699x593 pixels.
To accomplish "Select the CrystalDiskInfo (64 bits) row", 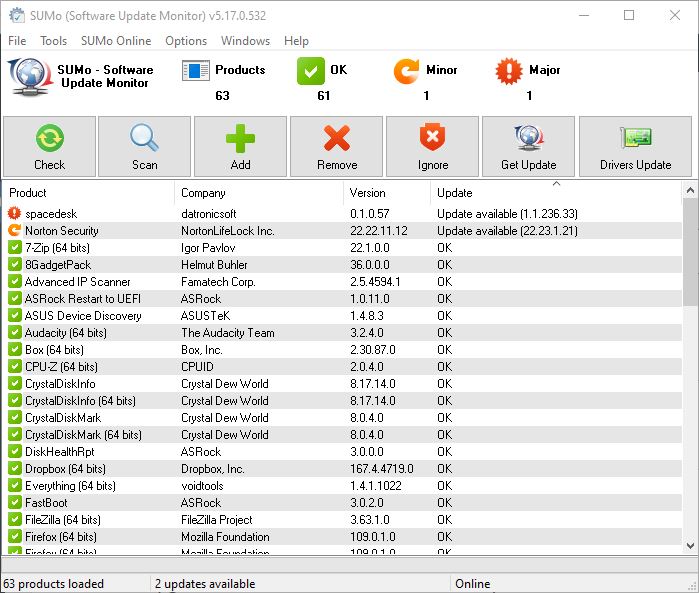I will coord(342,400).
